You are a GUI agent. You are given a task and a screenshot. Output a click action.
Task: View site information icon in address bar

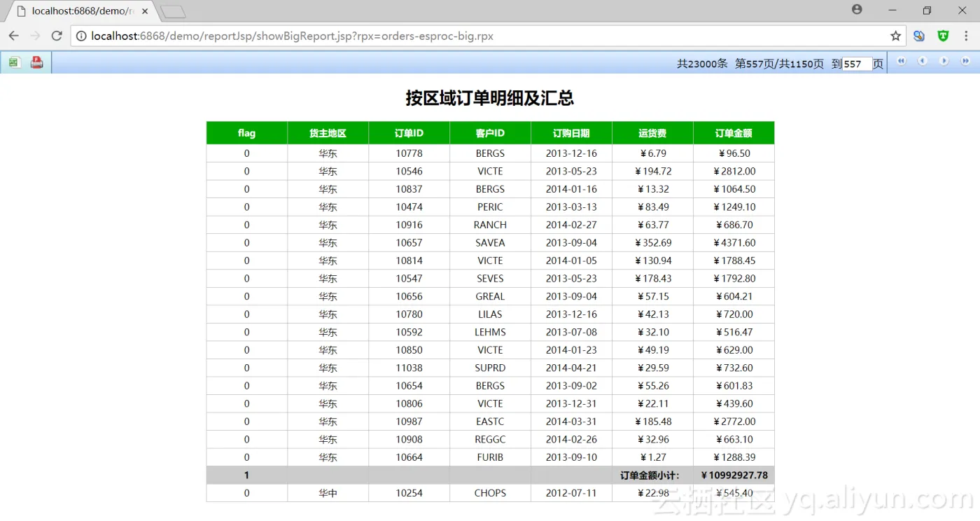point(80,36)
